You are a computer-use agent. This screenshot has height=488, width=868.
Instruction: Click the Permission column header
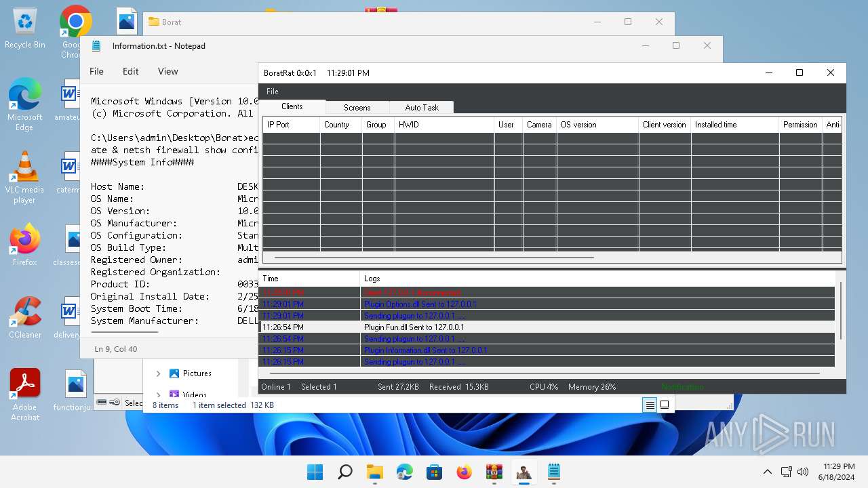click(x=801, y=125)
